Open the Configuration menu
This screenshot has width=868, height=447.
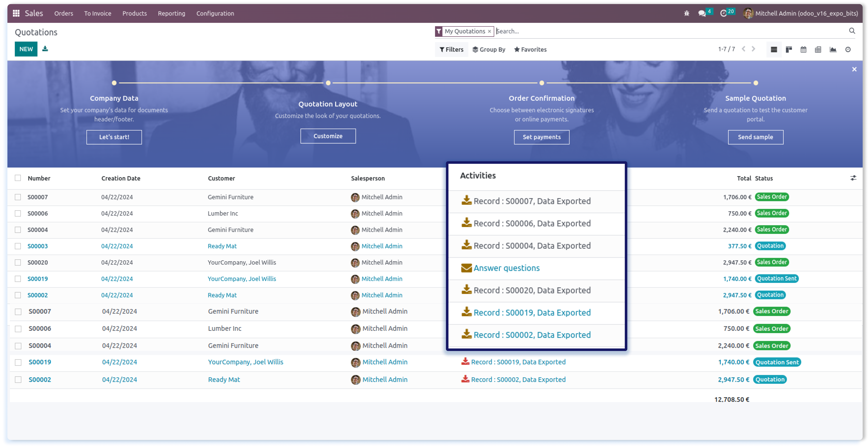tap(215, 13)
